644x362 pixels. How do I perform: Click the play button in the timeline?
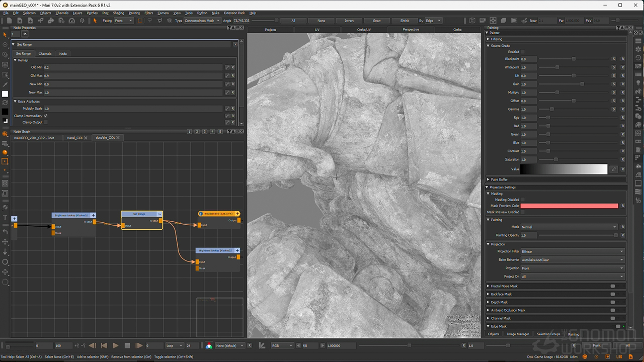pos(115,345)
